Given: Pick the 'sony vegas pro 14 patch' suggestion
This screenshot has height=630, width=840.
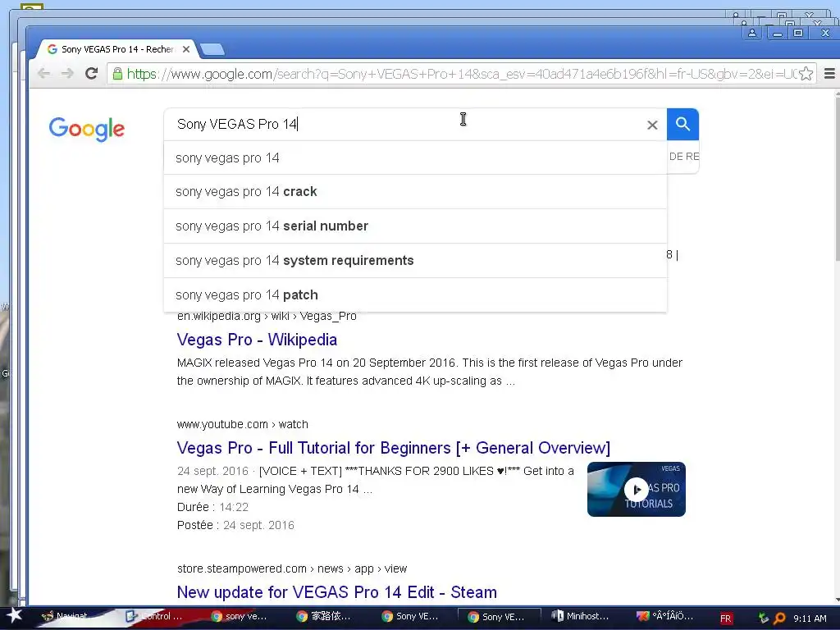Looking at the screenshot, I should coord(415,294).
